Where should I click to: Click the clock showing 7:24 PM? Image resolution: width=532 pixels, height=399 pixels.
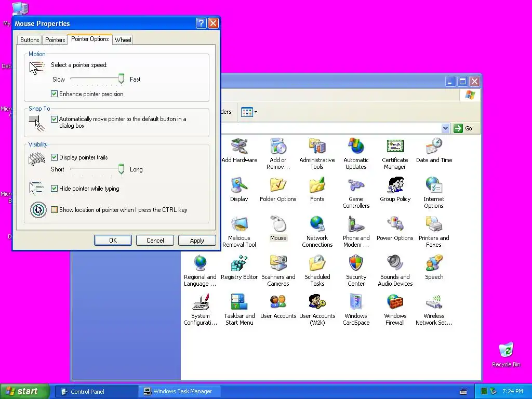pyautogui.click(x=513, y=392)
